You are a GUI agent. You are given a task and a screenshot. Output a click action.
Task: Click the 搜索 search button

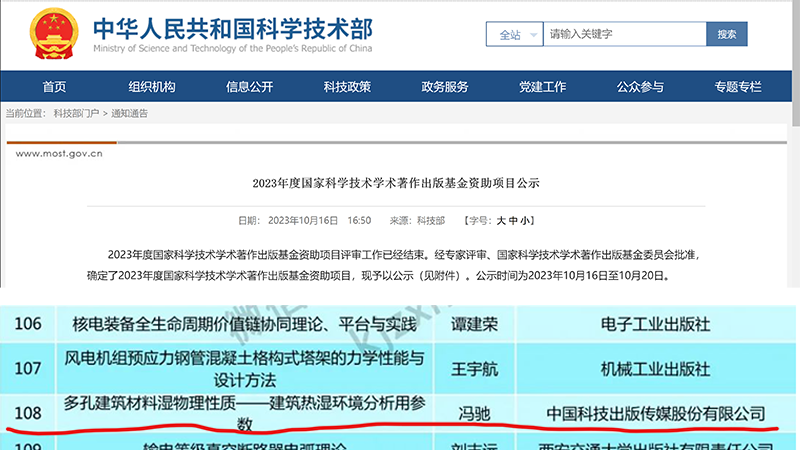tap(727, 34)
